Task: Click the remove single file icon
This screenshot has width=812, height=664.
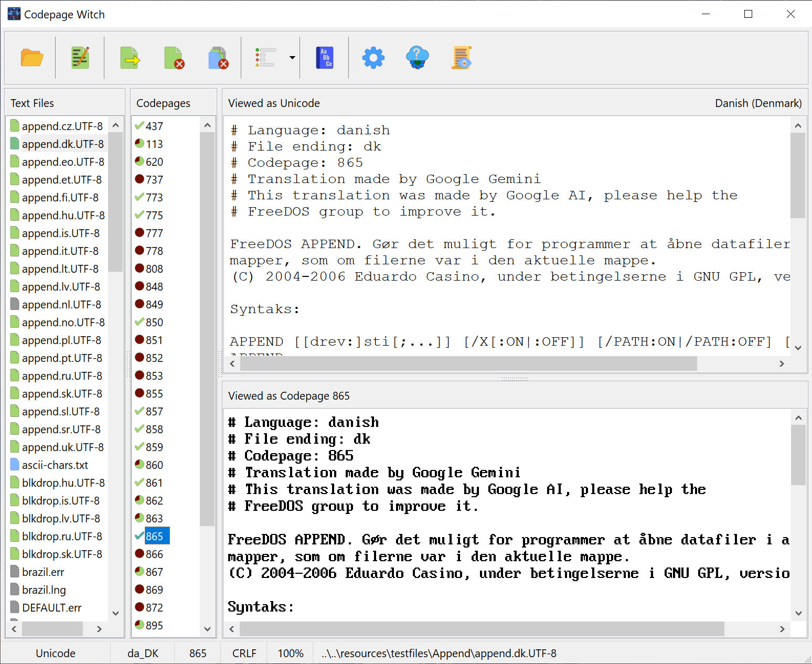Action: click(x=174, y=58)
